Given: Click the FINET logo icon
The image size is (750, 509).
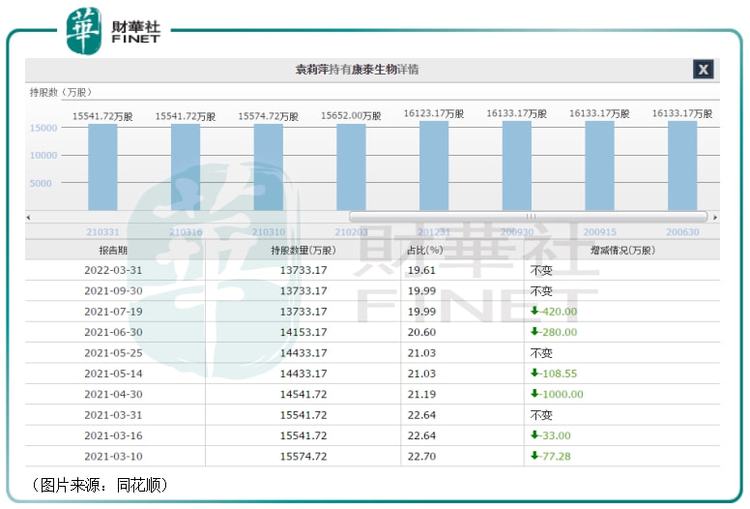Looking at the screenshot, I should coord(84,30).
